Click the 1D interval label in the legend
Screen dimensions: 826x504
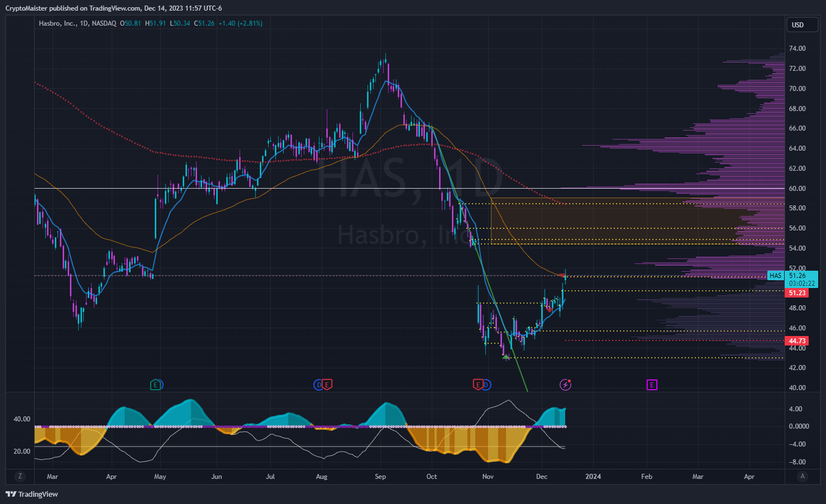(x=84, y=23)
